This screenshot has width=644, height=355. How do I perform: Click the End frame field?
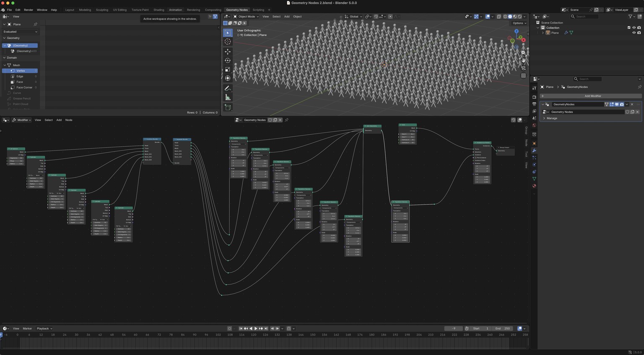(x=503, y=329)
